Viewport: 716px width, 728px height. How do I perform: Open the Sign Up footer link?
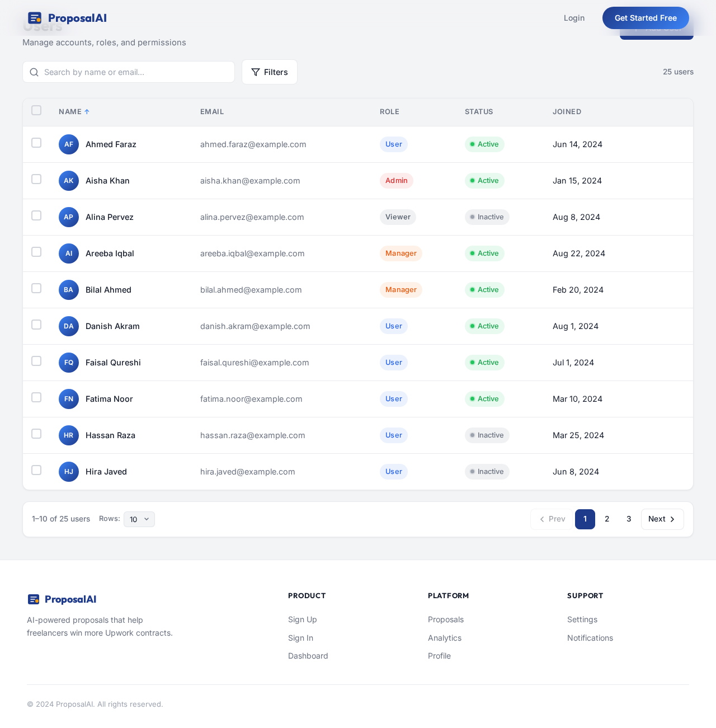coord(303,619)
